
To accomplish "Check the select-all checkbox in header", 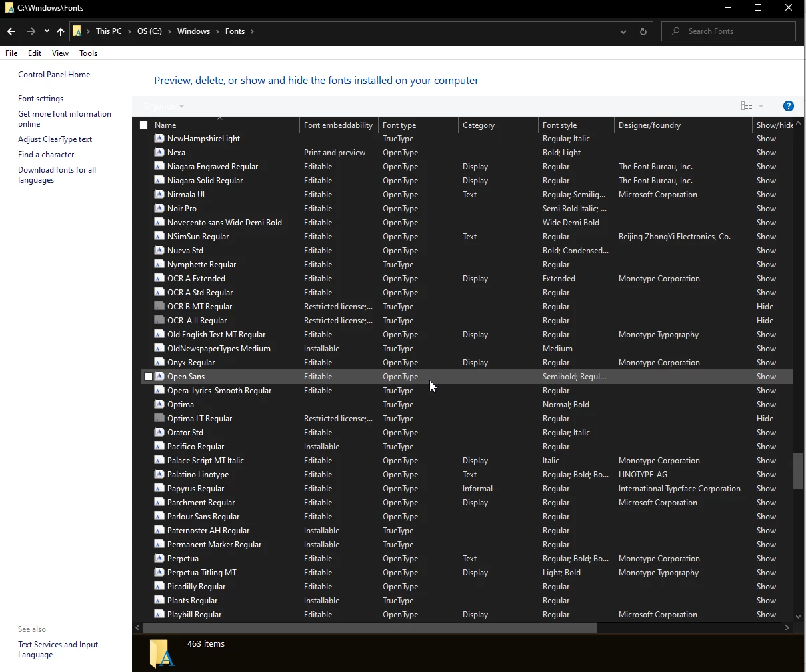I will click(143, 125).
